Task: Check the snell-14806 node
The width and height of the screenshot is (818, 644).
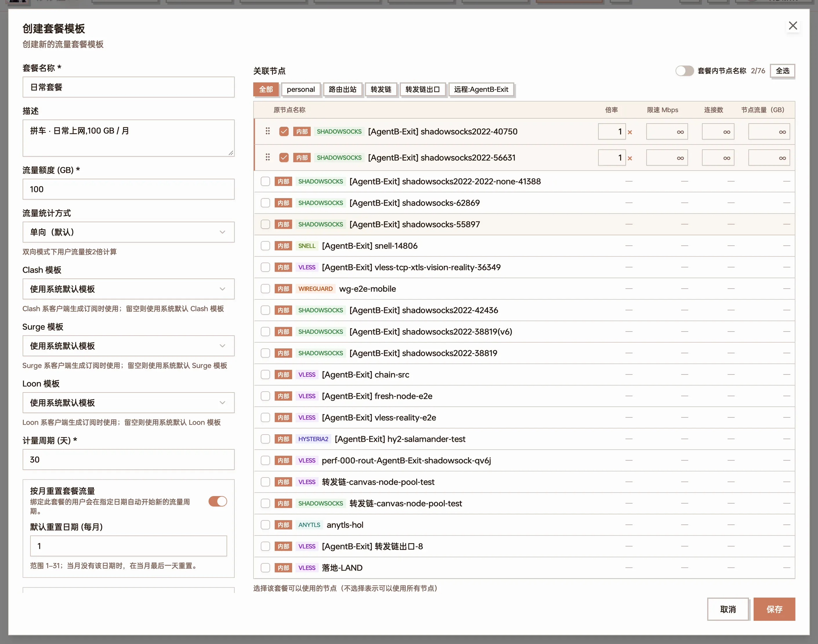Action: [x=265, y=246]
